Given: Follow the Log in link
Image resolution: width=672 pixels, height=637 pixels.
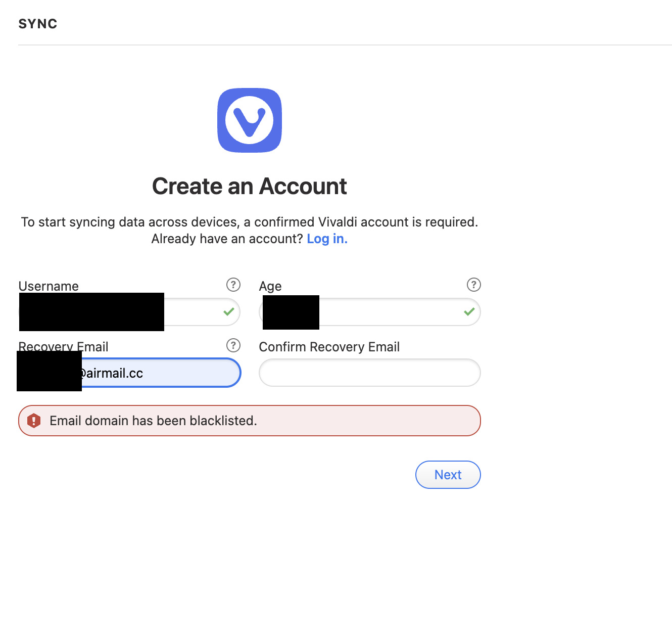Looking at the screenshot, I should click(327, 239).
